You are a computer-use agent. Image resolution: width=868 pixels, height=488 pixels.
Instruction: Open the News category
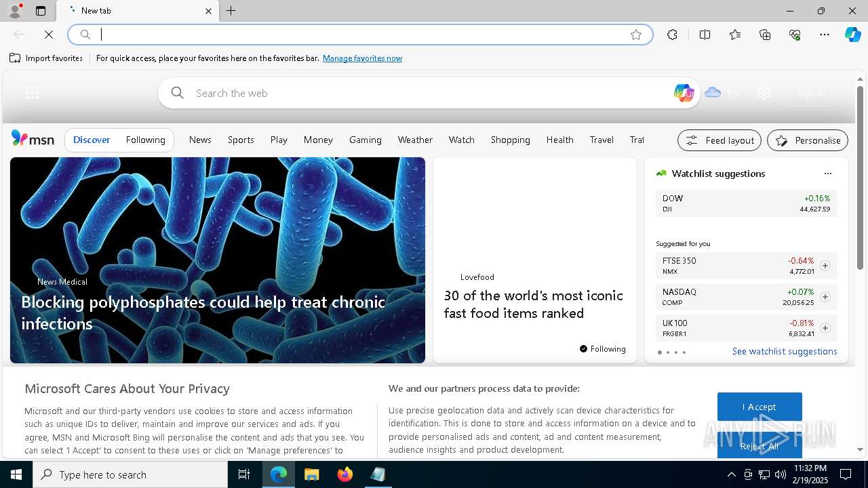pyautogui.click(x=200, y=140)
